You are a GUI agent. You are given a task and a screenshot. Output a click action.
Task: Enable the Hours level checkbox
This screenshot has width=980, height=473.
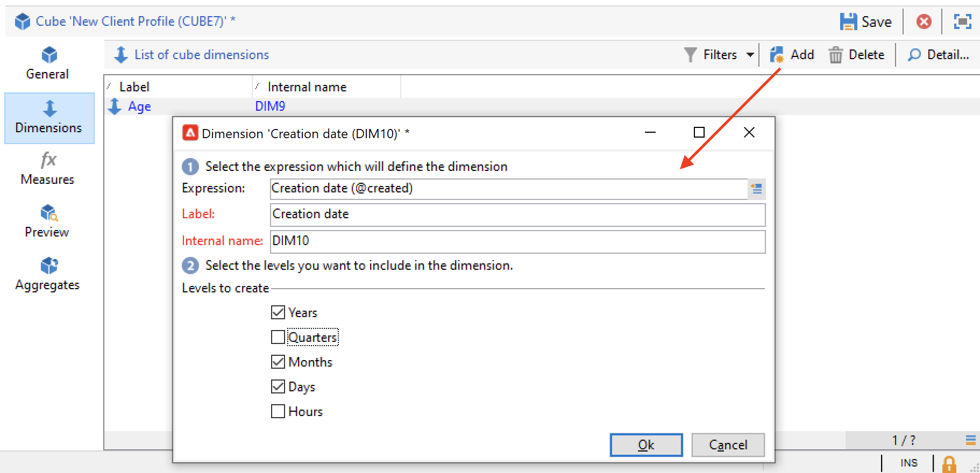(x=278, y=411)
